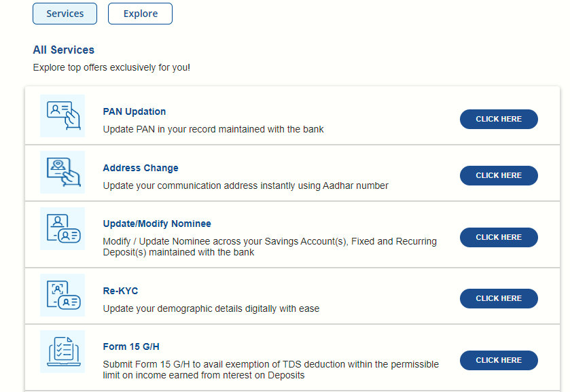
Task: Click 'Update PAN in your record' description
Action: click(x=213, y=130)
